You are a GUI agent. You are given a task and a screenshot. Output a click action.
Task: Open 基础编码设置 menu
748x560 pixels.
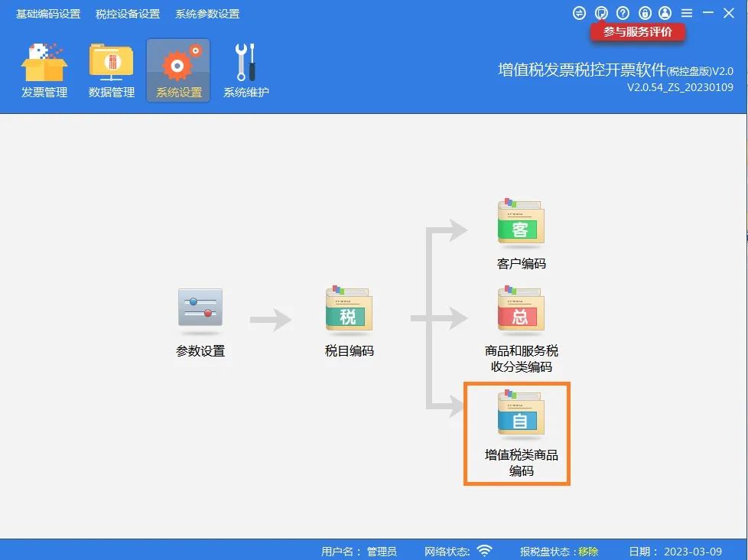point(48,14)
